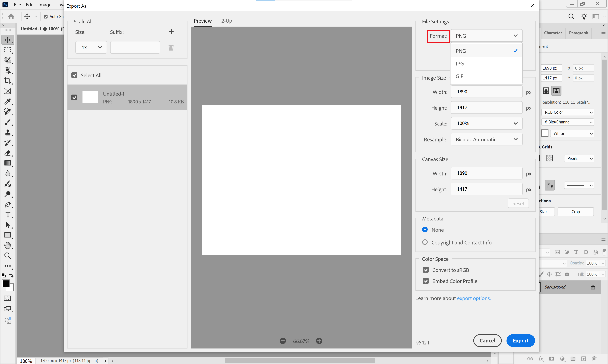Click the Image Size Width field
This screenshot has width=608, height=364.
pyautogui.click(x=486, y=92)
